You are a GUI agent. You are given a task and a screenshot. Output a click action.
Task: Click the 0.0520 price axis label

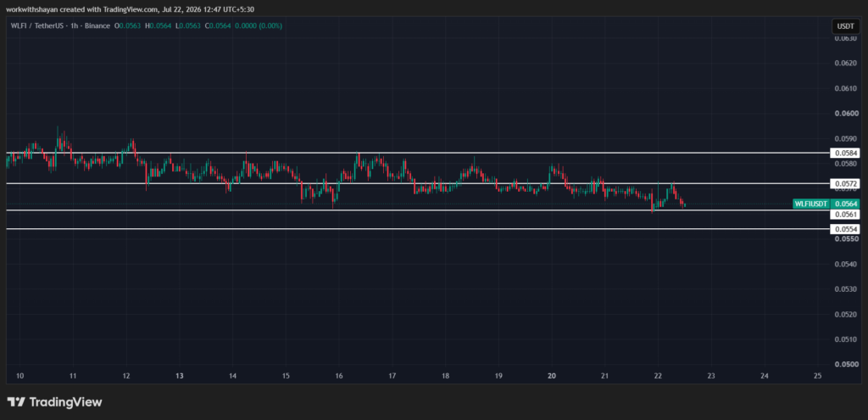845,314
